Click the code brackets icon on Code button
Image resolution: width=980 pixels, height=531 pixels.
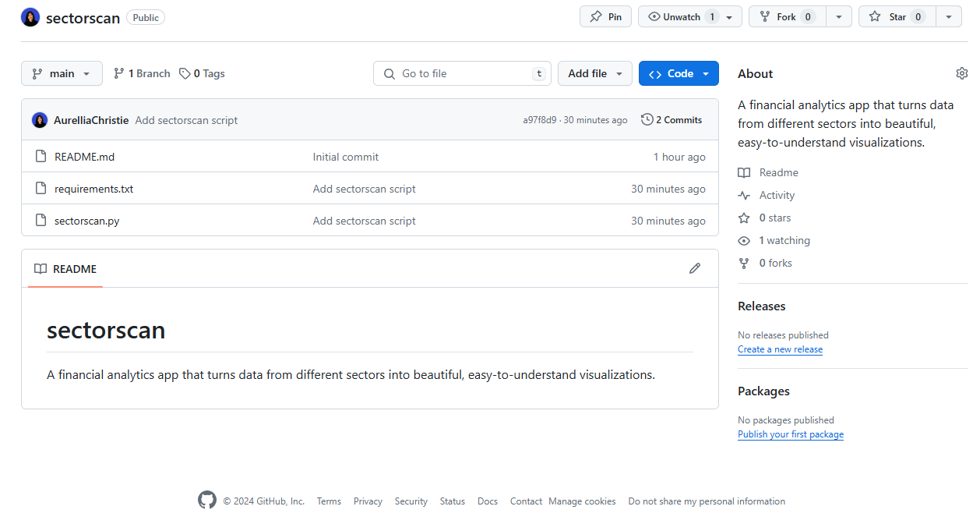[x=655, y=73]
